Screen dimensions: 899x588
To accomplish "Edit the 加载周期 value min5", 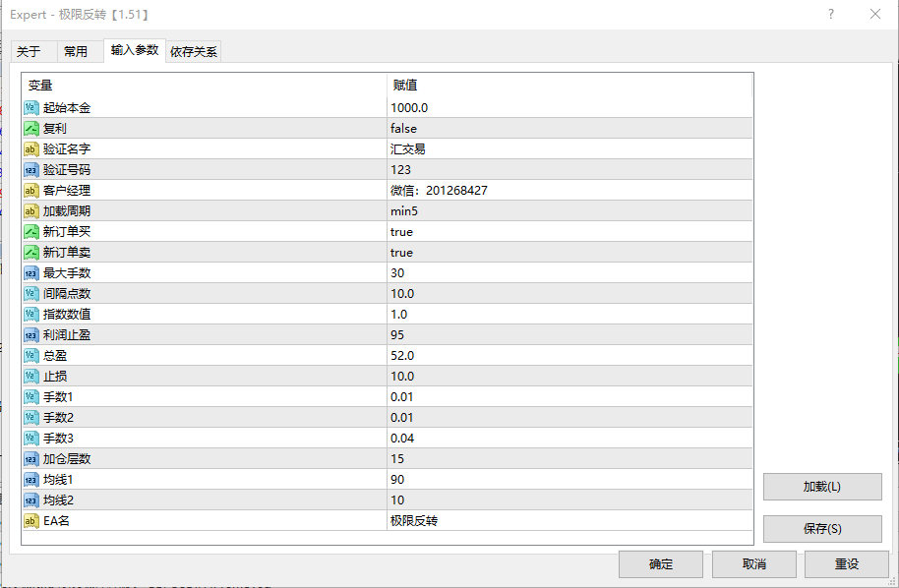I will tap(569, 210).
